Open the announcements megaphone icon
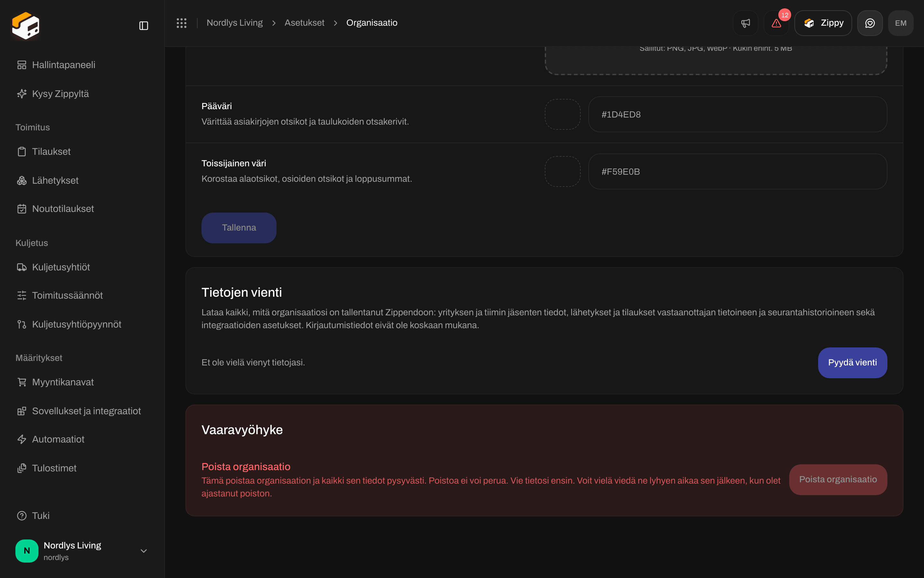 [745, 23]
